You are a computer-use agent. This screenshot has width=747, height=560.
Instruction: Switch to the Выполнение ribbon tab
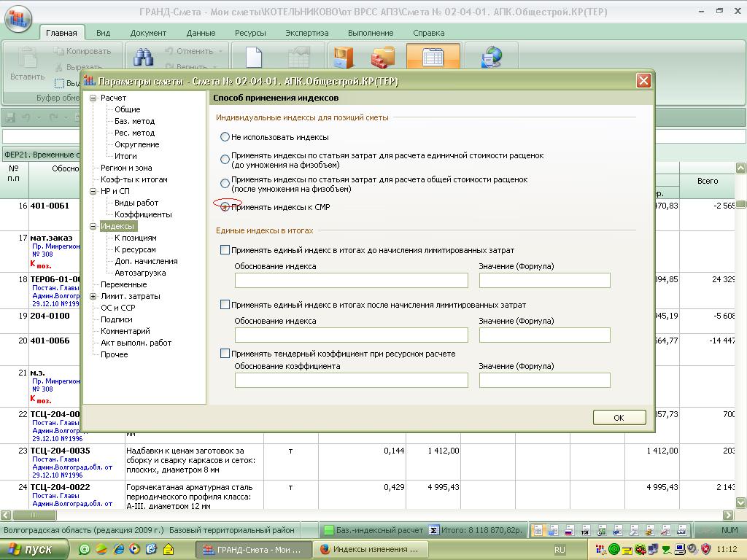coord(371,33)
